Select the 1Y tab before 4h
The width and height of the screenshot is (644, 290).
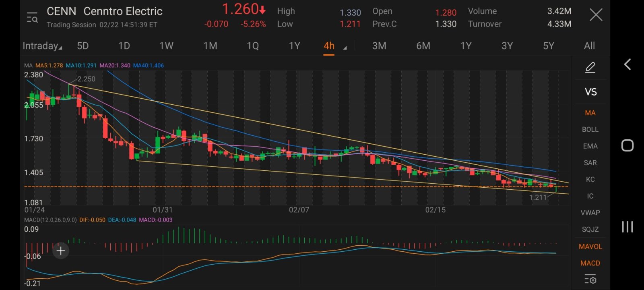point(294,46)
